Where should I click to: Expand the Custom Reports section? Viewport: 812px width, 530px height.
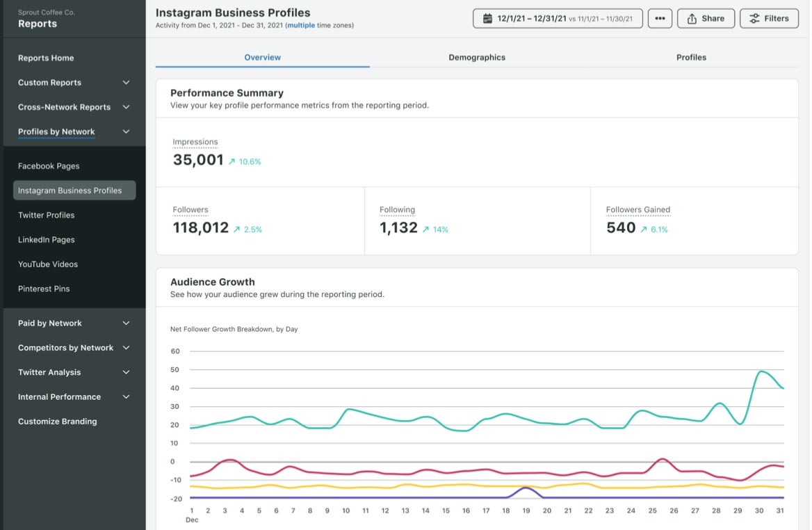(x=126, y=83)
